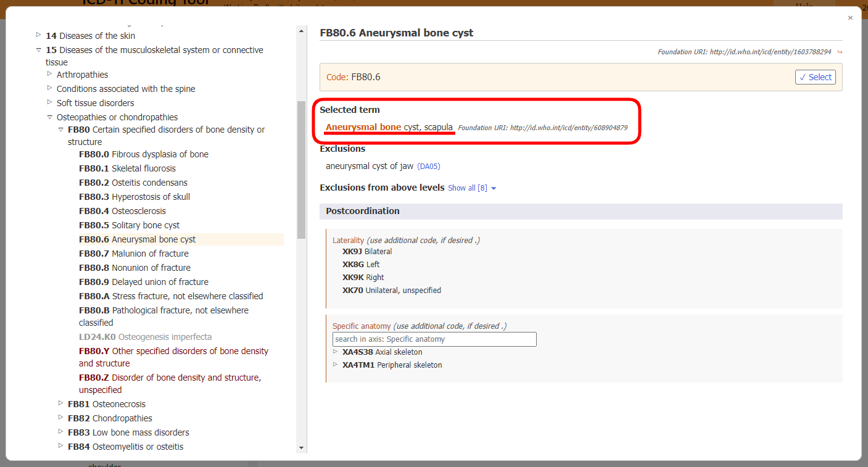The height and width of the screenshot is (467, 868).
Task: Expand the "FB84 Osteomyelitis or osteitis" entry
Action: coord(60,447)
